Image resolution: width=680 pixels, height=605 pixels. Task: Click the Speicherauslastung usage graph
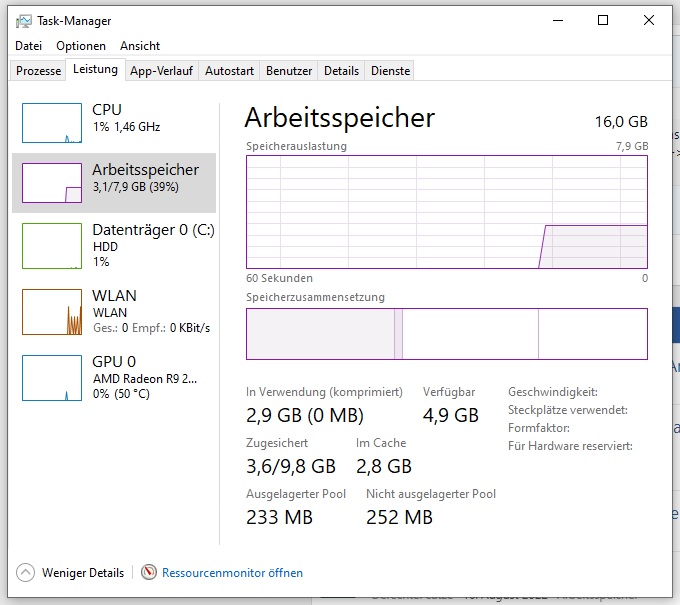point(447,212)
